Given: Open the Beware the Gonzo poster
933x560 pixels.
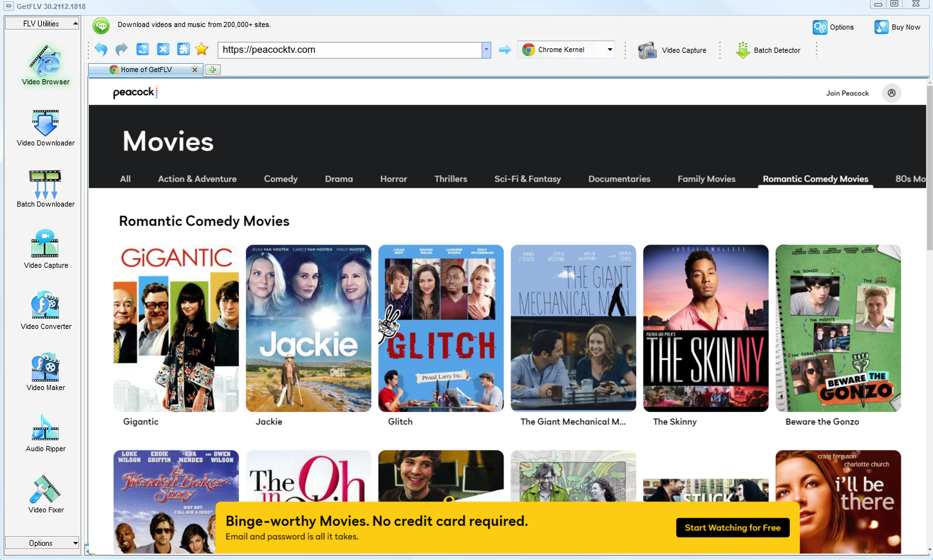Looking at the screenshot, I should pyautogui.click(x=838, y=328).
